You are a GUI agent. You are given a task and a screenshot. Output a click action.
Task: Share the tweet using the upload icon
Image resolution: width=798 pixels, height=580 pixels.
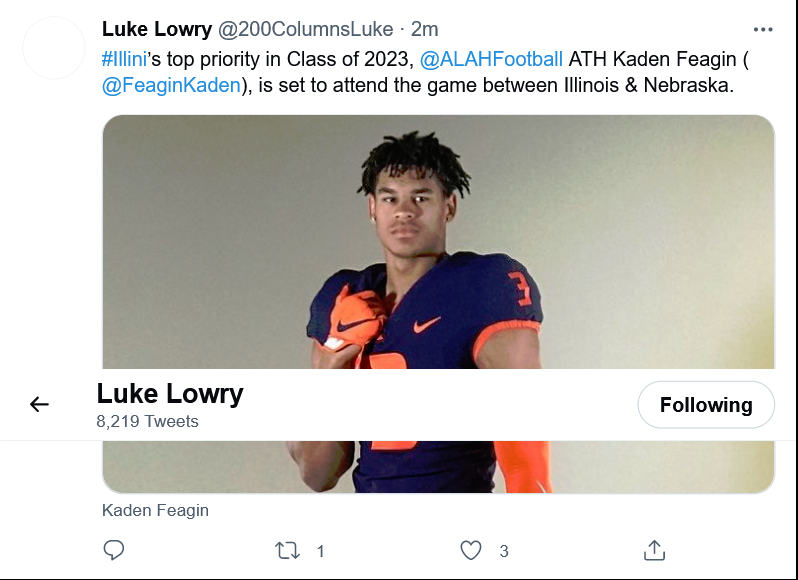point(654,550)
